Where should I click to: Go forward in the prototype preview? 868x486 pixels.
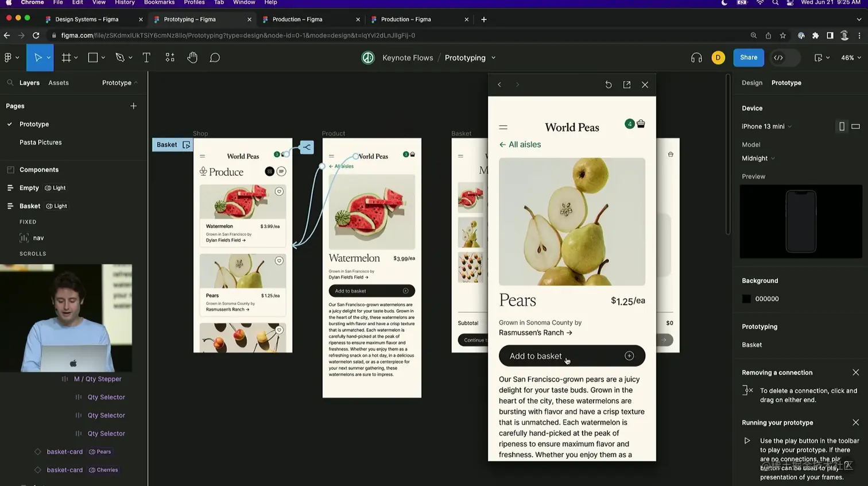(x=517, y=84)
